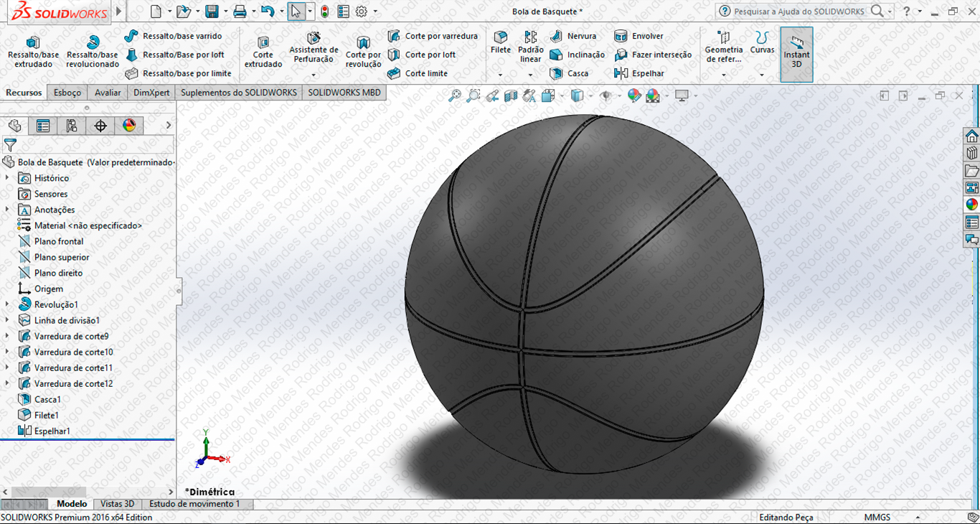The image size is (980, 524).
Task: Expand the Histórico tree node
Action: point(7,178)
